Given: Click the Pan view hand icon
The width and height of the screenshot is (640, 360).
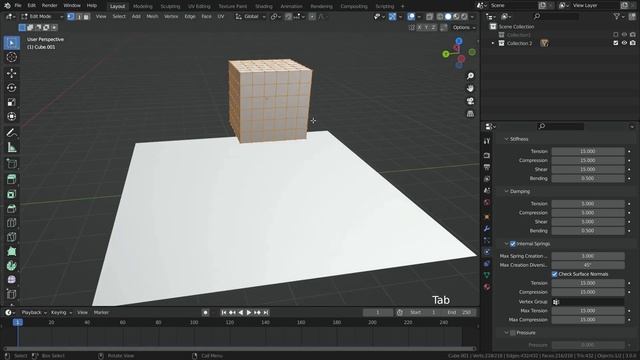Looking at the screenshot, I should click(x=470, y=89).
